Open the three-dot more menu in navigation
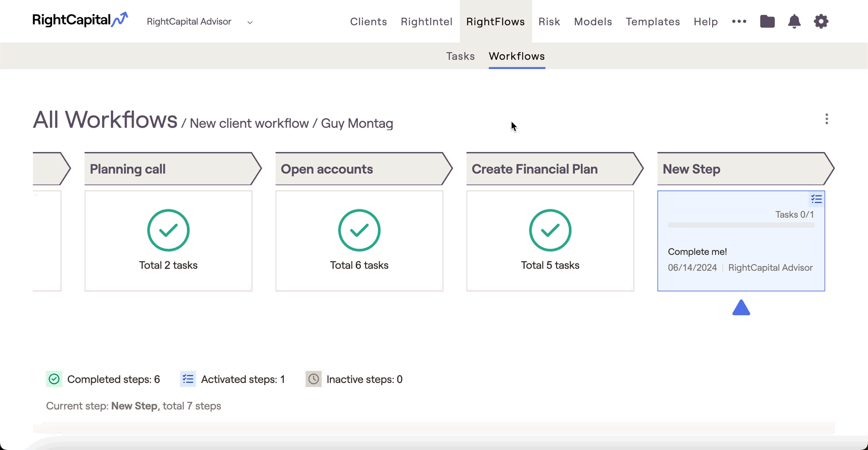The height and width of the screenshot is (450, 868). pos(739,21)
